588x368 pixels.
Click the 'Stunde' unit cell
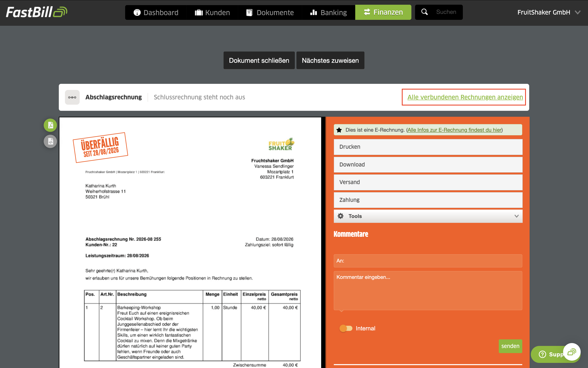coord(230,307)
